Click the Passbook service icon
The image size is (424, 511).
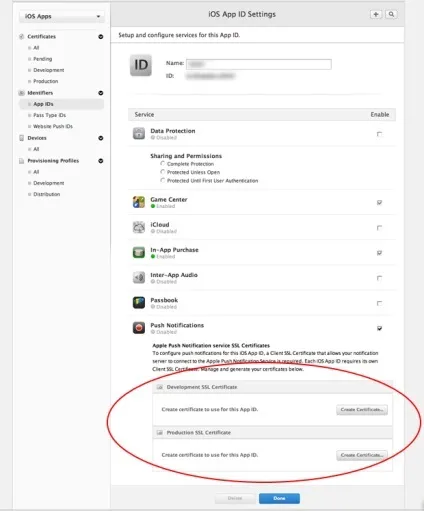(x=139, y=303)
